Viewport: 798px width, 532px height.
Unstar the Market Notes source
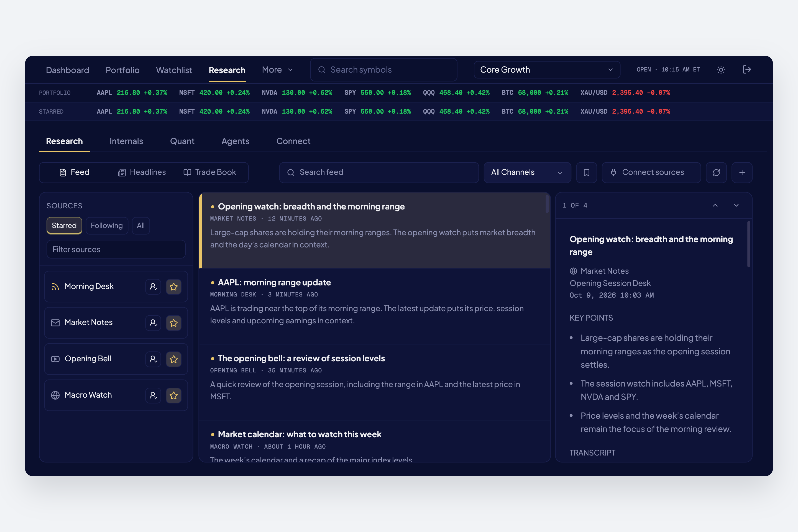tap(174, 323)
